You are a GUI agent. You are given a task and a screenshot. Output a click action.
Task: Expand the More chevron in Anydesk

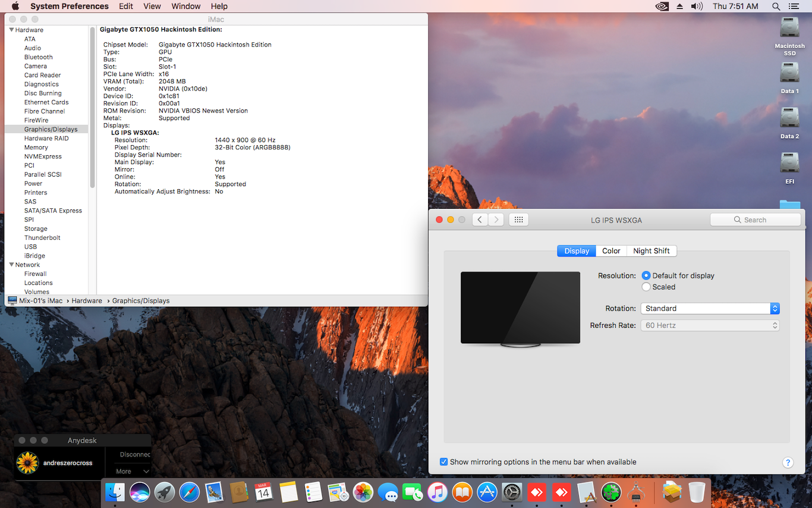click(x=146, y=472)
